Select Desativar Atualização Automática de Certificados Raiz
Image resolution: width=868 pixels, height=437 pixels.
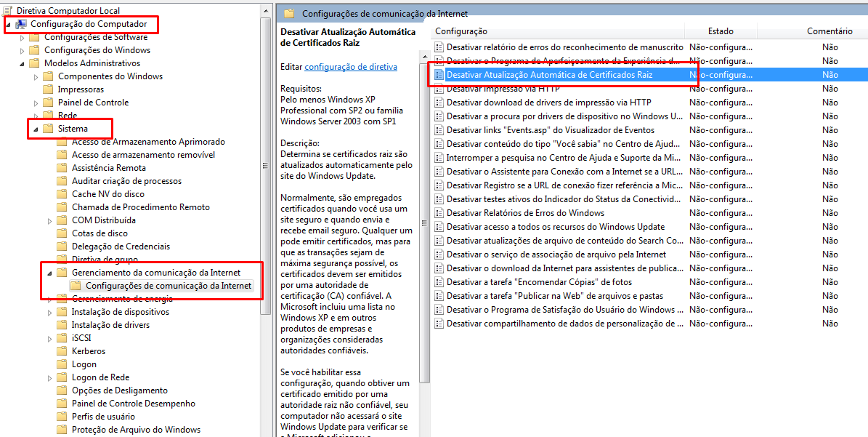pos(549,75)
